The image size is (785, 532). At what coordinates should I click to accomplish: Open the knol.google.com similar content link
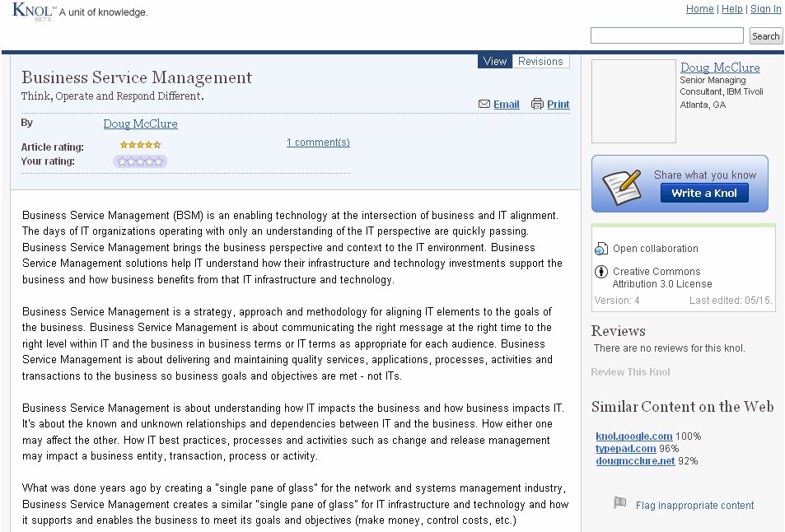633,436
